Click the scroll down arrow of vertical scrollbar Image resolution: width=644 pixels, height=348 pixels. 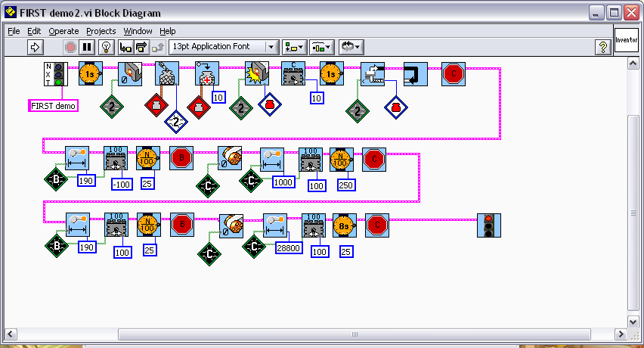point(633,322)
